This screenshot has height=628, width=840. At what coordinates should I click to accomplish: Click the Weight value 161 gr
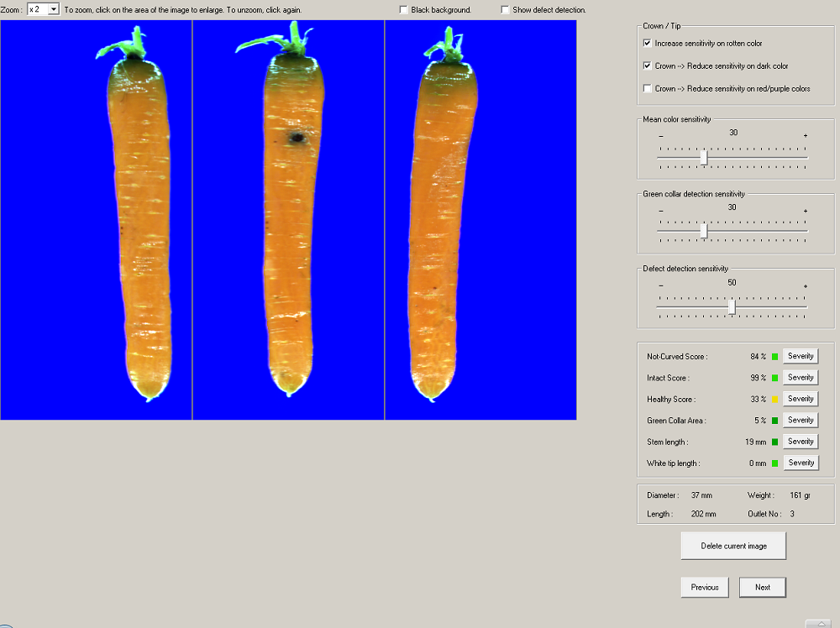[800, 495]
